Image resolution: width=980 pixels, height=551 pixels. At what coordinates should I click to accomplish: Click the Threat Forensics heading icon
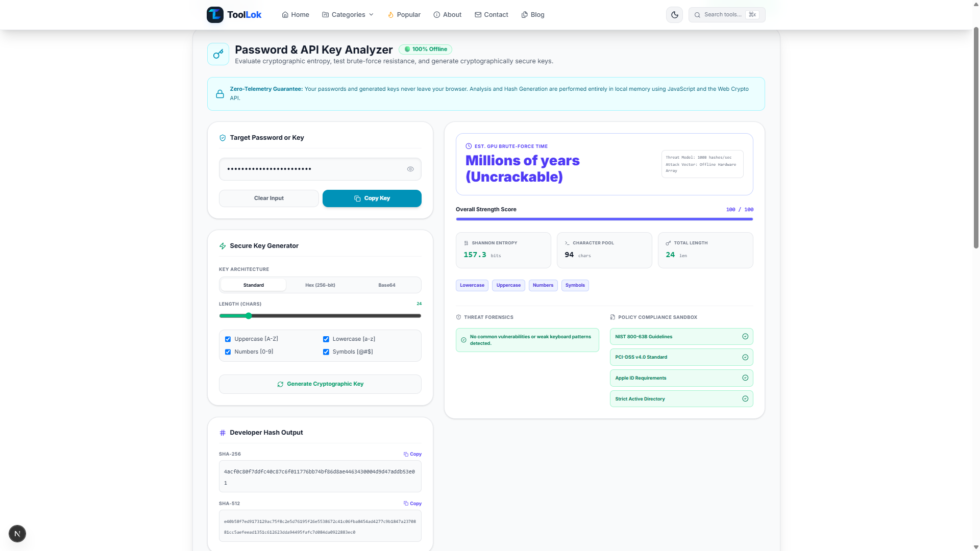click(x=458, y=317)
